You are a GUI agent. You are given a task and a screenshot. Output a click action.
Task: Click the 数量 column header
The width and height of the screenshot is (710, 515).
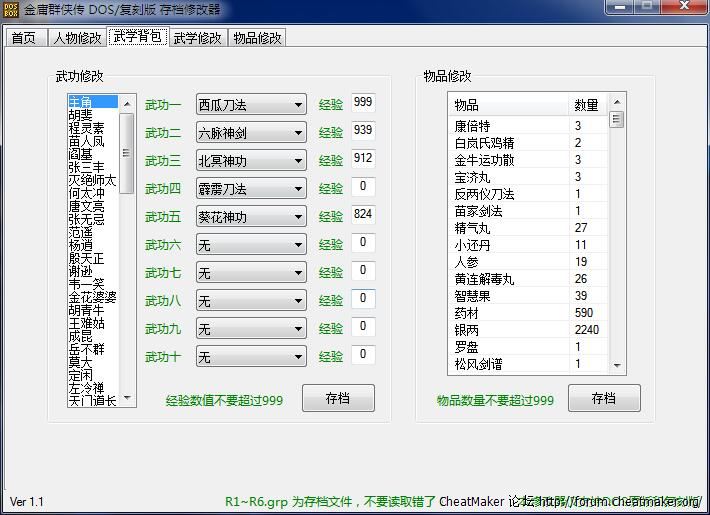click(x=588, y=105)
